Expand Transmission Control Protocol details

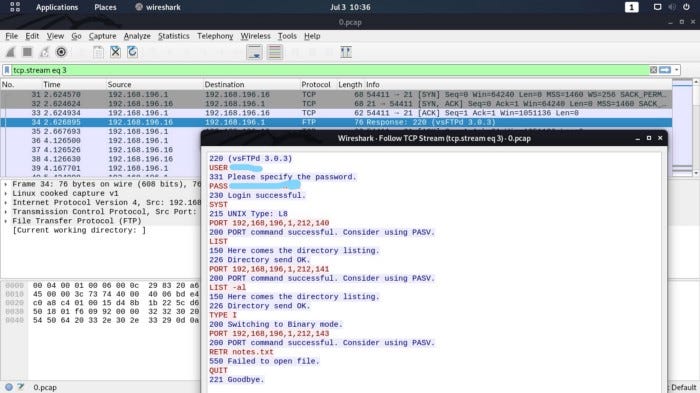[x=6, y=212]
